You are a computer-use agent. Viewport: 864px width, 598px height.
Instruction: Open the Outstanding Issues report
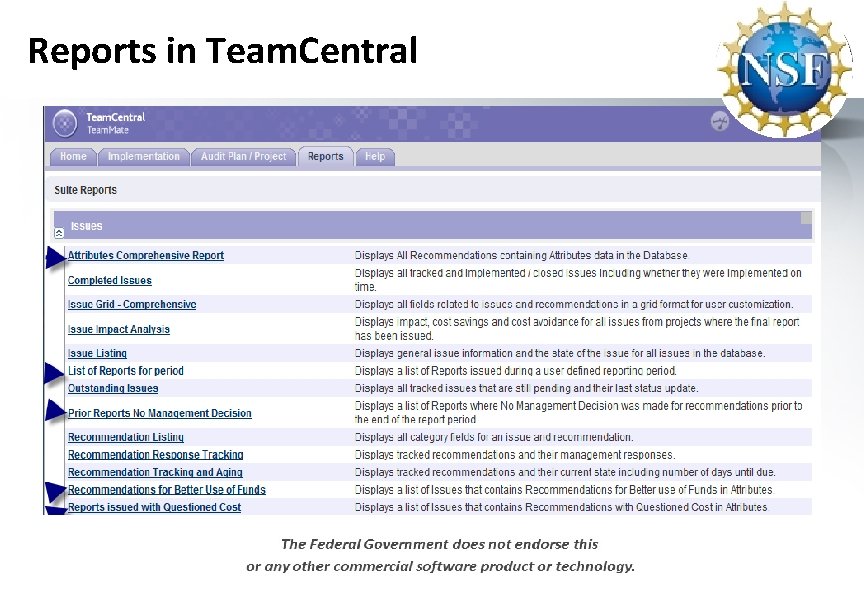[113, 389]
